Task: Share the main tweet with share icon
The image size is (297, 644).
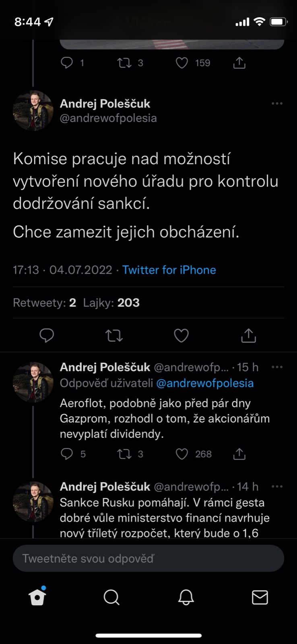Action: (x=248, y=335)
